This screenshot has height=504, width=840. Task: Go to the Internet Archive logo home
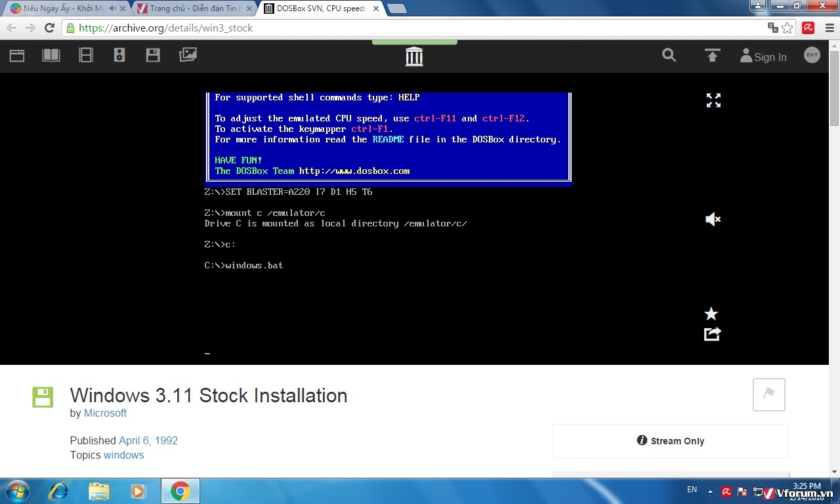coord(414,56)
